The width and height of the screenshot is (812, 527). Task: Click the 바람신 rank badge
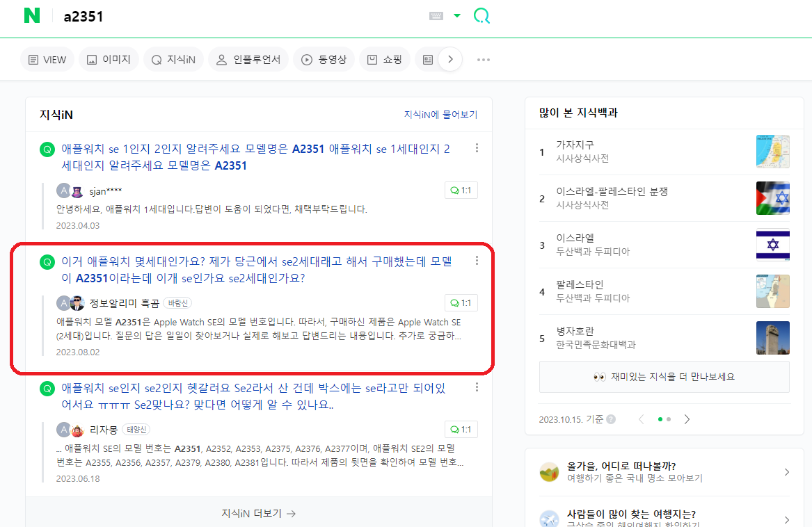(x=177, y=303)
